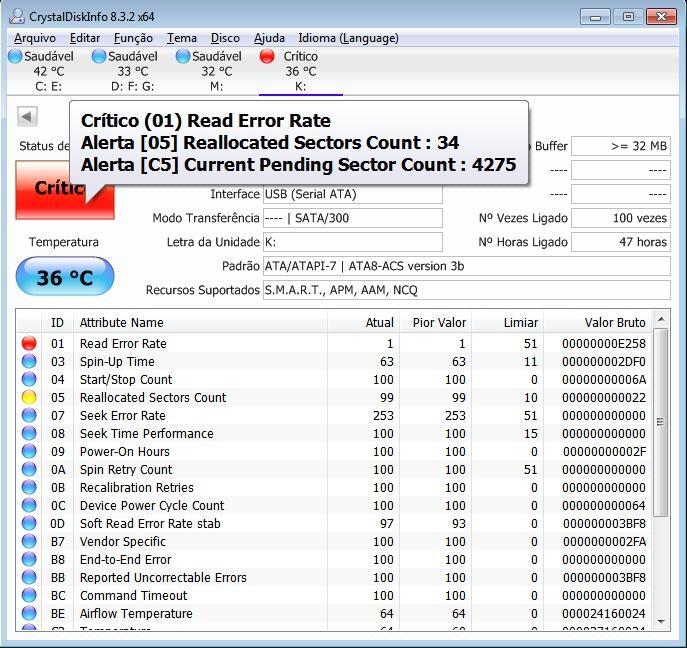Open the Idioma (Language) menu
This screenshot has width=687, height=648.
pyautogui.click(x=348, y=38)
